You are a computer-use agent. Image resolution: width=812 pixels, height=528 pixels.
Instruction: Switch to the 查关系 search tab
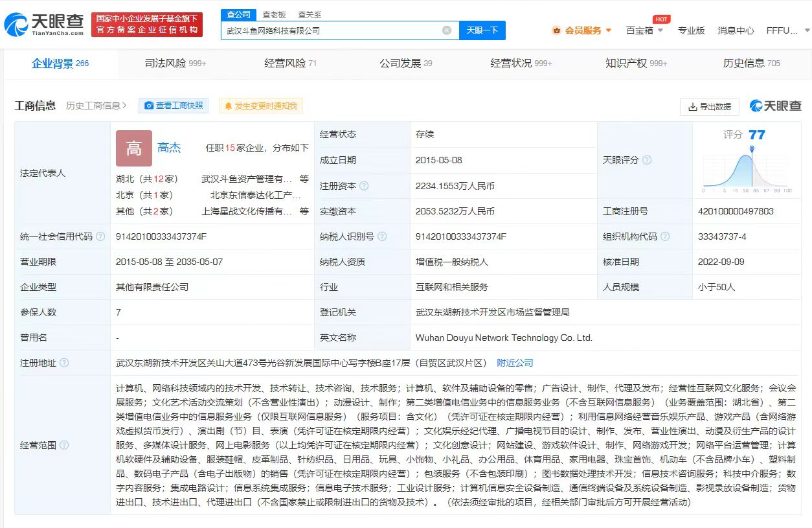click(x=310, y=15)
